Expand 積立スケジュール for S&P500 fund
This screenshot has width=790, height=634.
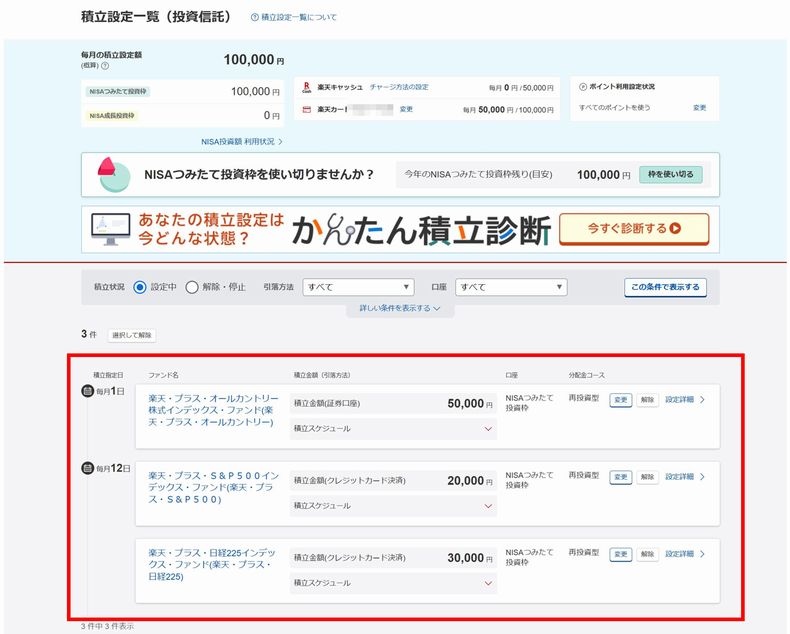[393, 506]
